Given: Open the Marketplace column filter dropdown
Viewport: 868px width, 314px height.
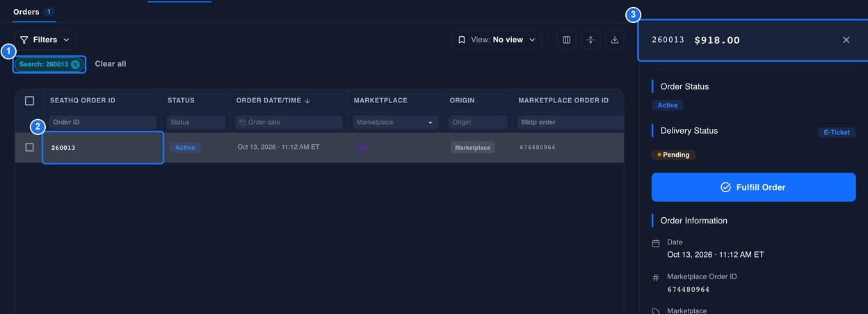Looking at the screenshot, I should tap(395, 123).
